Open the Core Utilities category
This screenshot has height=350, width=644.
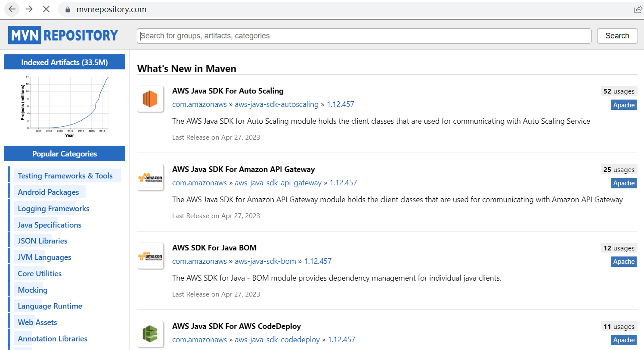40,273
